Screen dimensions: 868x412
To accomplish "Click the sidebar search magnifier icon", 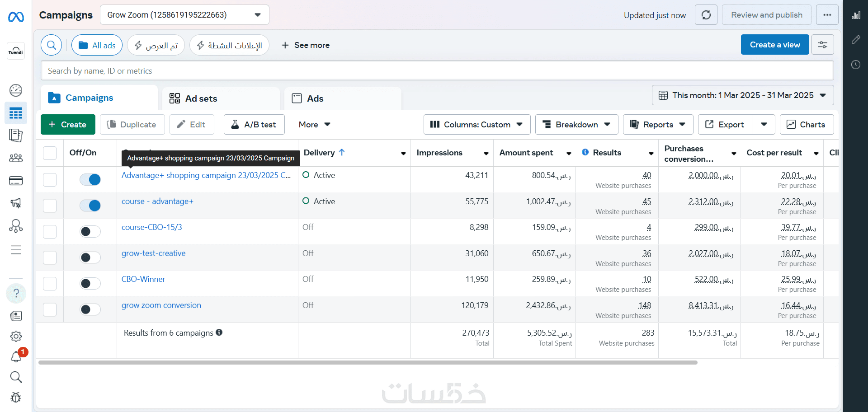I will pyautogui.click(x=16, y=377).
